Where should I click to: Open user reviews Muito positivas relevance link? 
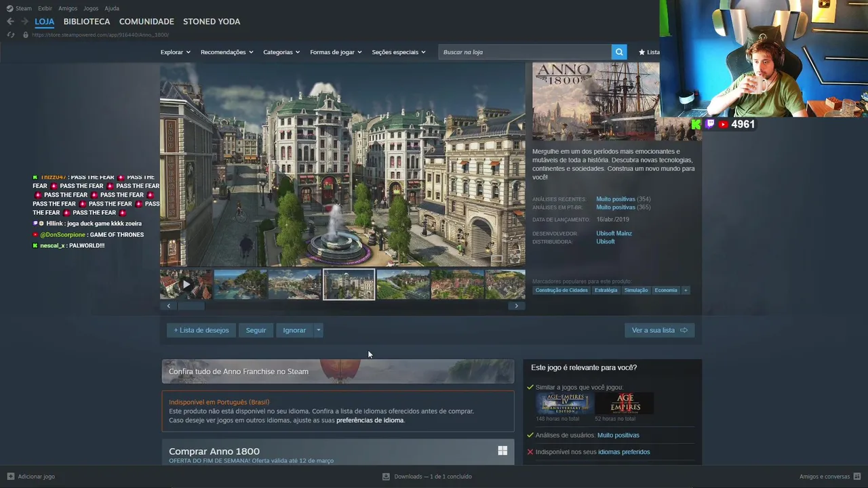click(x=618, y=435)
